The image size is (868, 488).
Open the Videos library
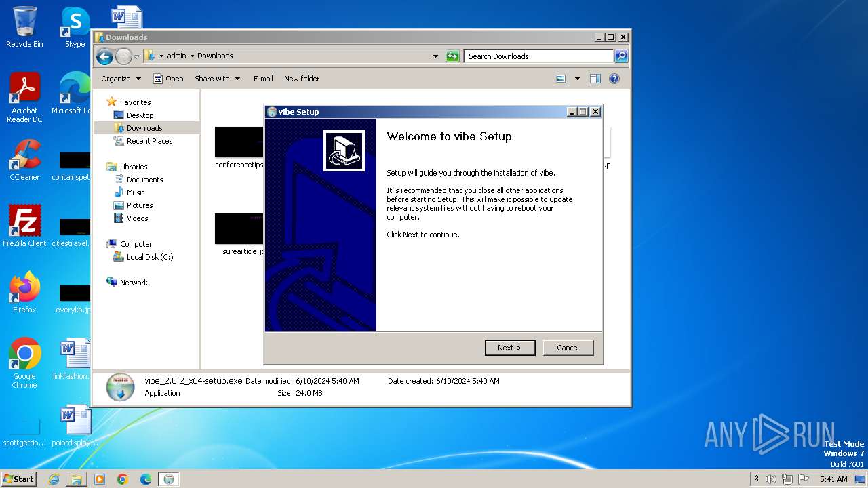pyautogui.click(x=137, y=218)
